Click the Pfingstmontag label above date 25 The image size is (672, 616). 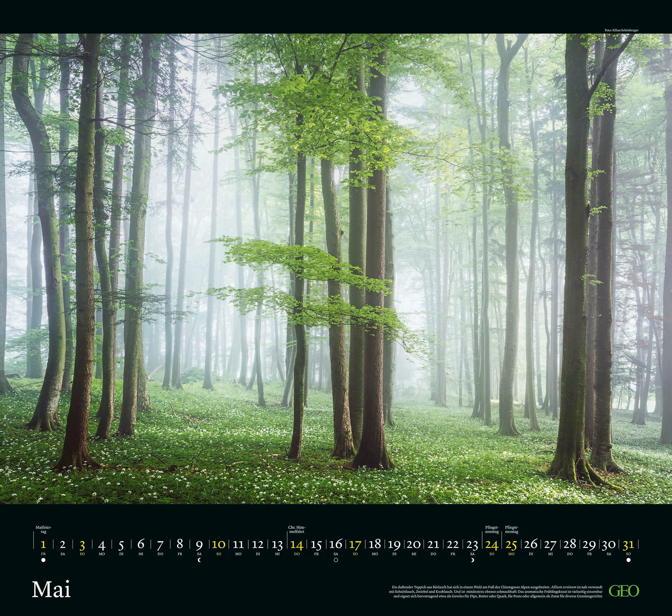tap(512, 529)
